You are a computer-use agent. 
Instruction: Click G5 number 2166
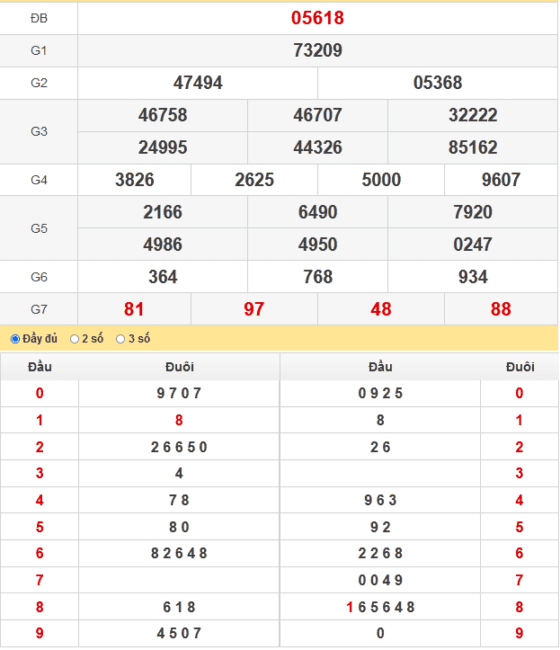[x=162, y=212]
